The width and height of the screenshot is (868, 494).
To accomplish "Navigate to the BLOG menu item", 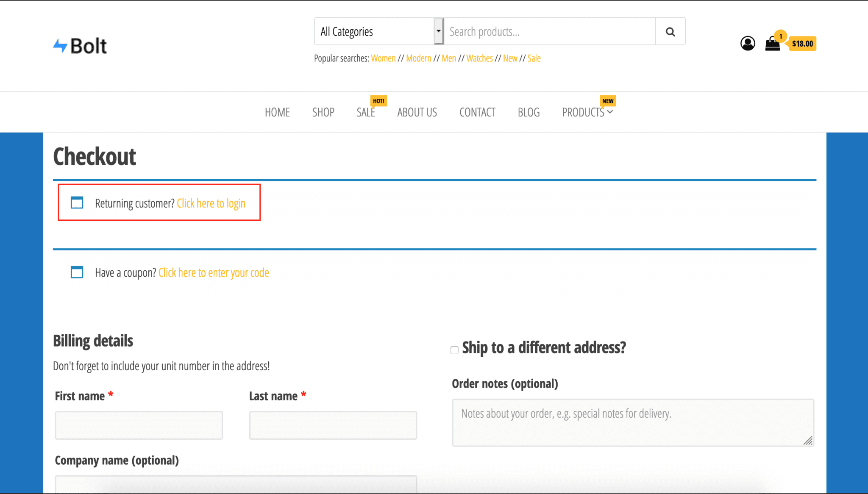I will coord(528,111).
